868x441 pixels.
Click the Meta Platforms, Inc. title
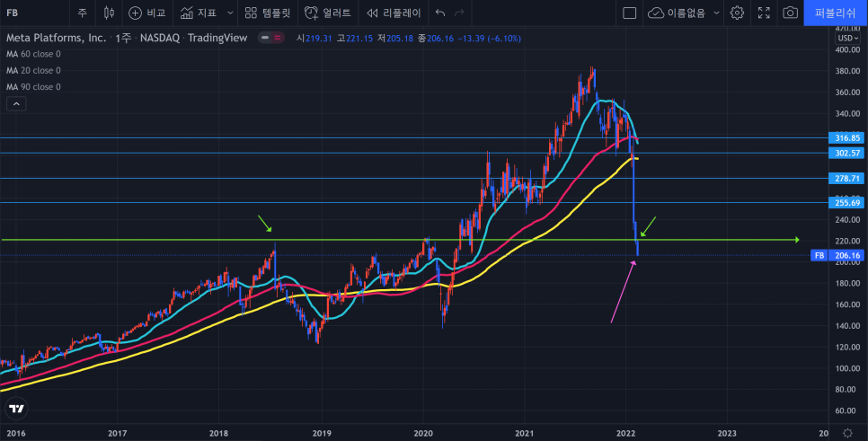tap(56, 39)
